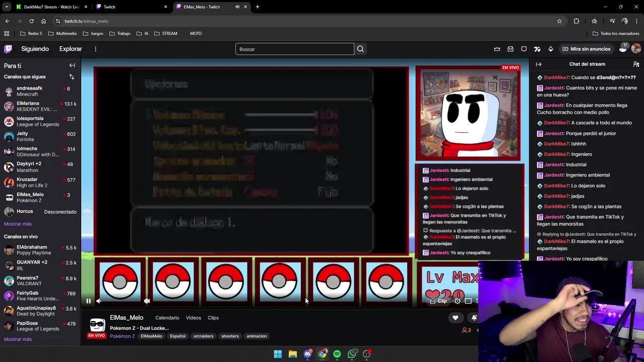The height and width of the screenshot is (362, 644).
Task: Open the Calendario tab
Action: coord(167,318)
